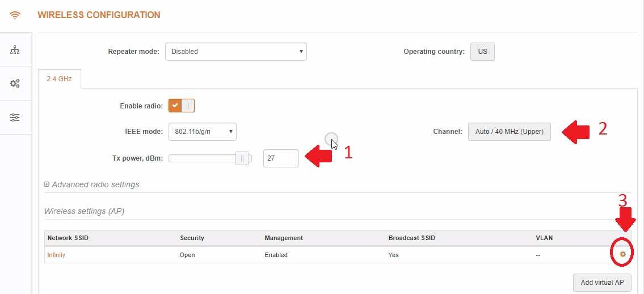Click the Add virtual AP button
644x294 pixels.
[x=602, y=283]
